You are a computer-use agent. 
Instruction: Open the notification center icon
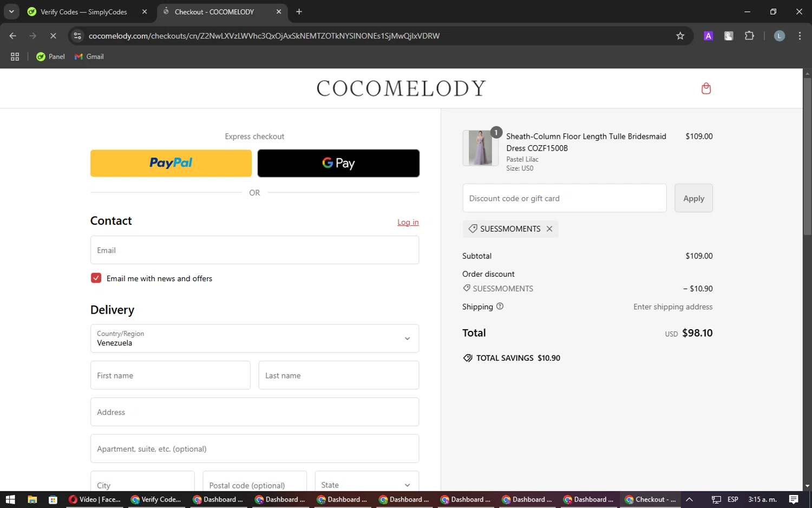coord(794,499)
